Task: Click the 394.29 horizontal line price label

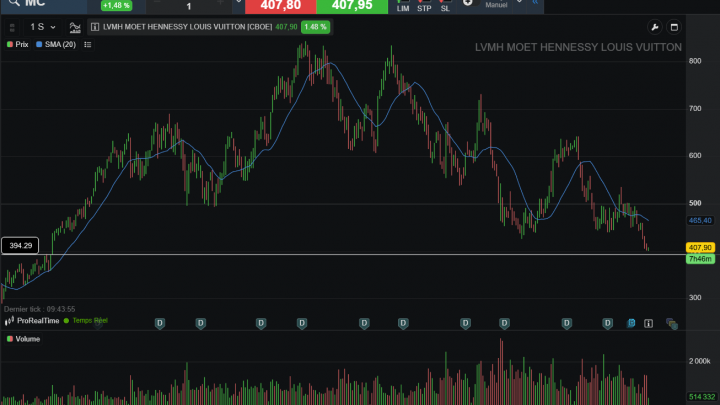Action: [x=20, y=246]
